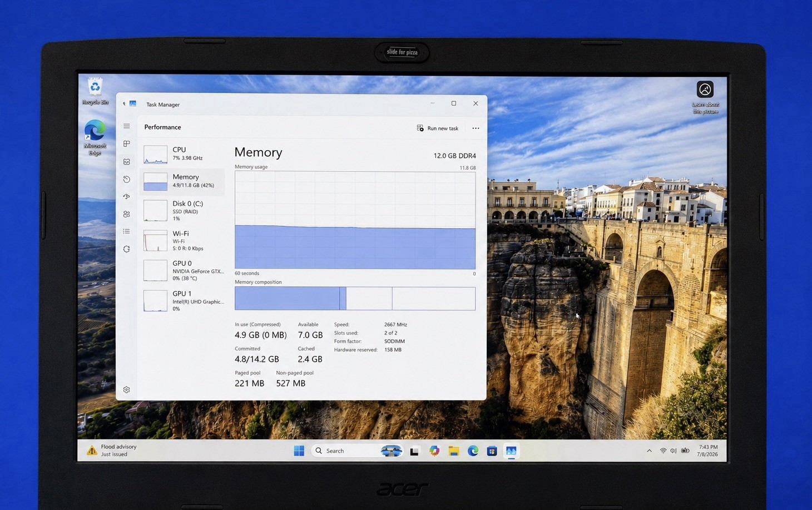
Task: Click the '7.0 GB' available value
Action: 310,335
